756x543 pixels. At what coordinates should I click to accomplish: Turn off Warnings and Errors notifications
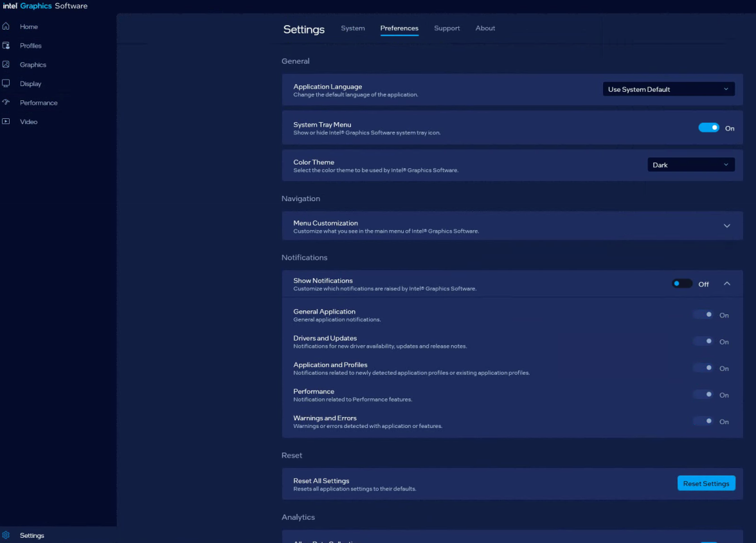pyautogui.click(x=703, y=421)
